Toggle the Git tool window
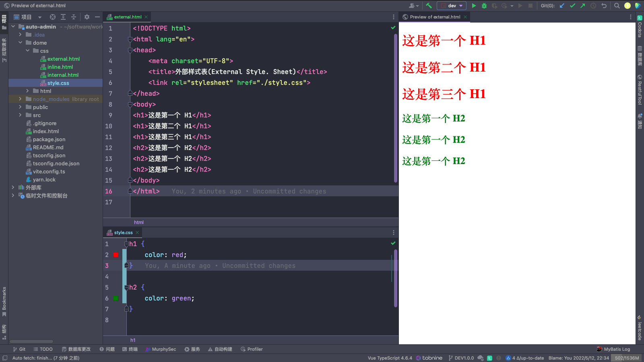Viewport: 644px width, 362px height. (19, 349)
